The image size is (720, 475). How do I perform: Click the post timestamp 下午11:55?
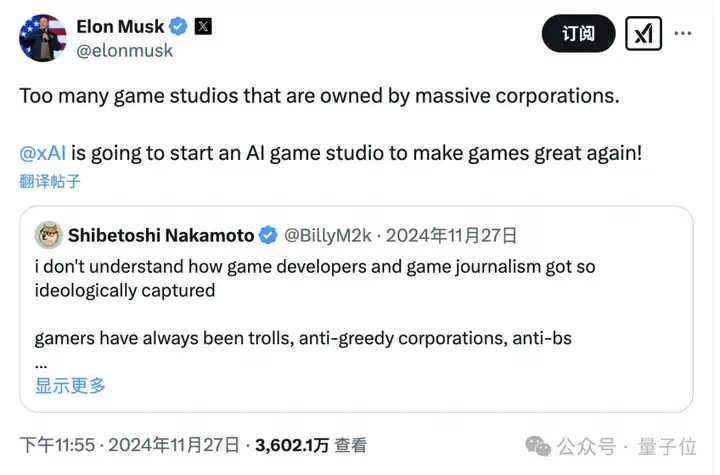(57, 445)
